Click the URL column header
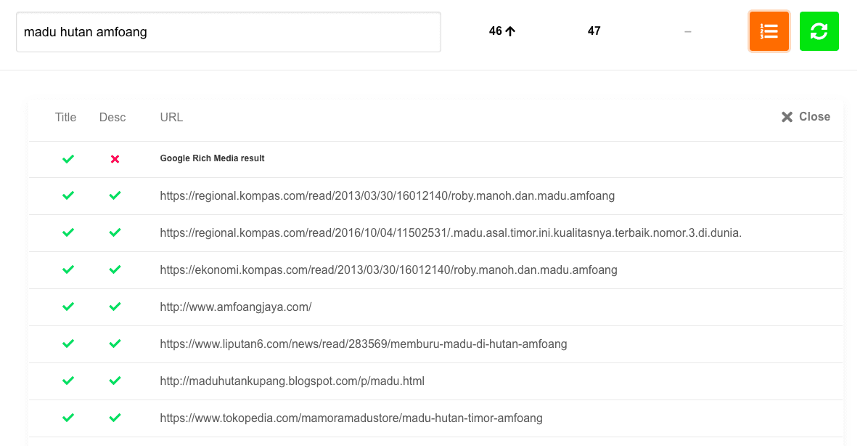 (171, 117)
